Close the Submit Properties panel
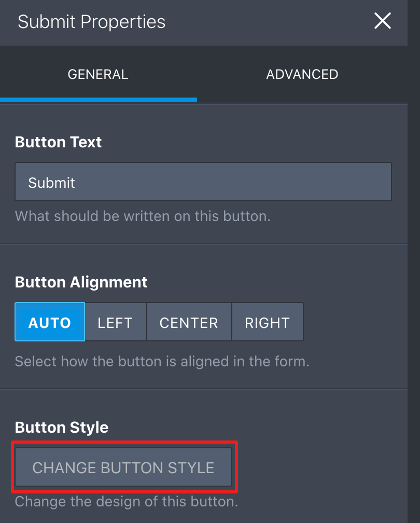 tap(382, 21)
